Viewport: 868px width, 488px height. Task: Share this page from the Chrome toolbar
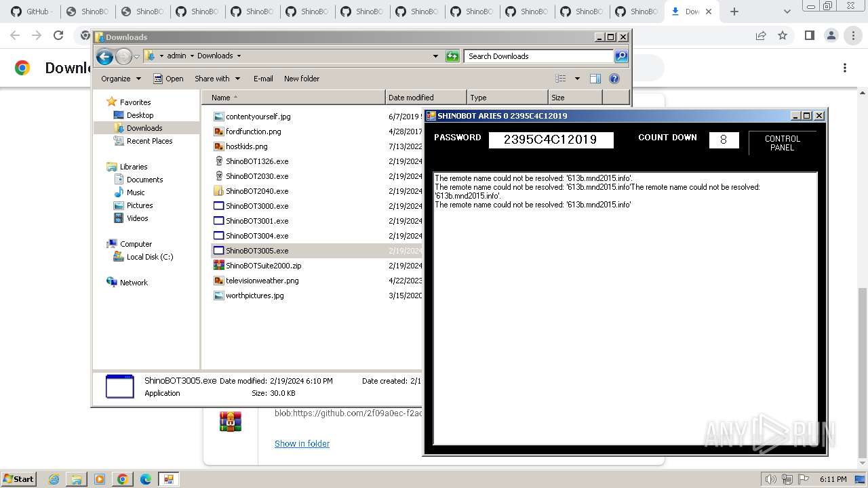761,35
